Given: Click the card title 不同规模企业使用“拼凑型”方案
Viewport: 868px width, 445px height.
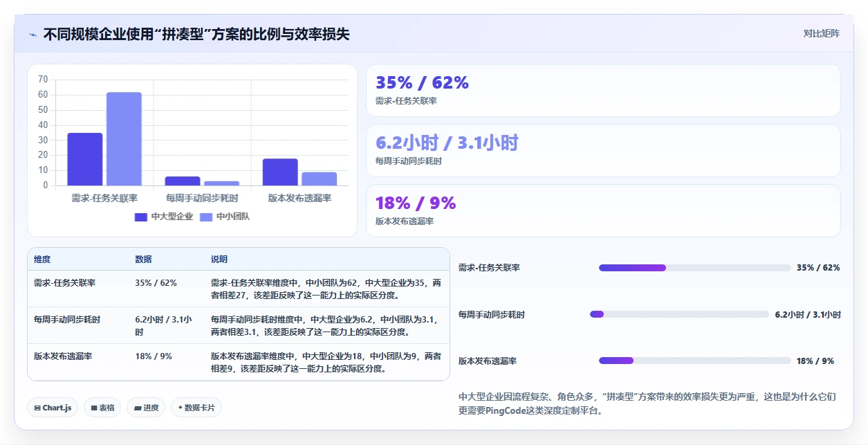Looking at the screenshot, I should click(196, 34).
